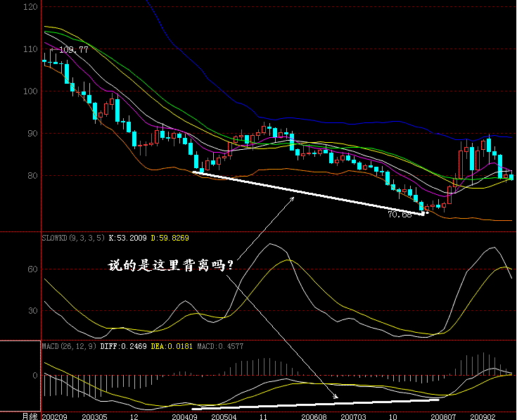Click the 200807 date axis label
The width and height of the screenshot is (517, 420).
click(443, 417)
